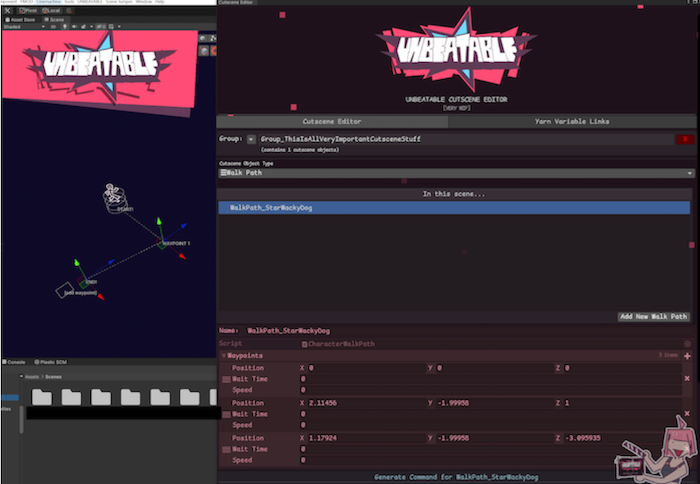
Task: Click first waypoint's drag handle
Action: (226, 379)
